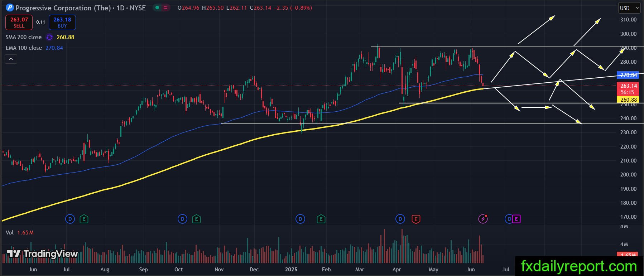
Task: Click the SMA value 260.88 in legend
Action: [x=66, y=37]
